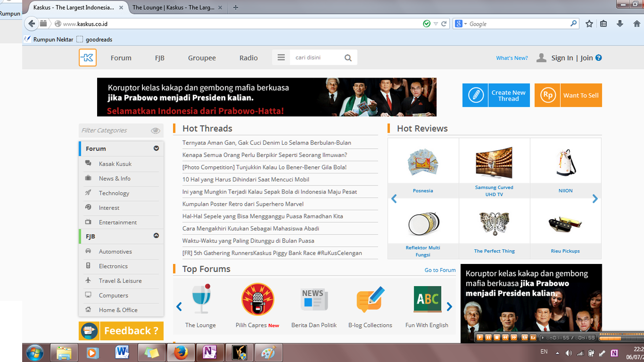Click the Want To Sell button
The height and width of the screenshot is (362, 644).
pyautogui.click(x=568, y=95)
